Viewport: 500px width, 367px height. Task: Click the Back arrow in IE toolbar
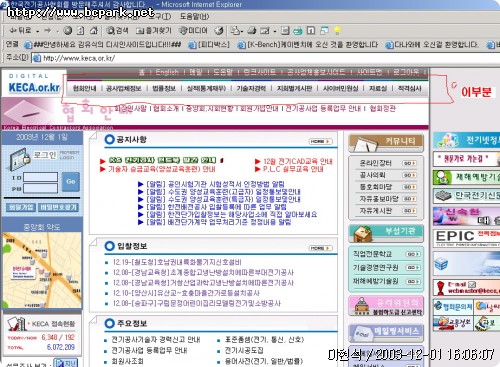pyautogui.click(x=20, y=31)
